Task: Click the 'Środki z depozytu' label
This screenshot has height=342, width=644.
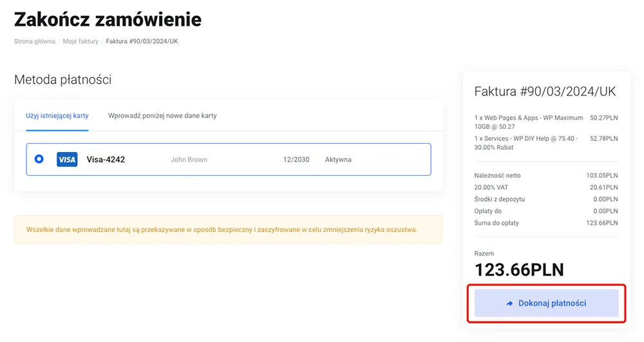Action: (500, 199)
